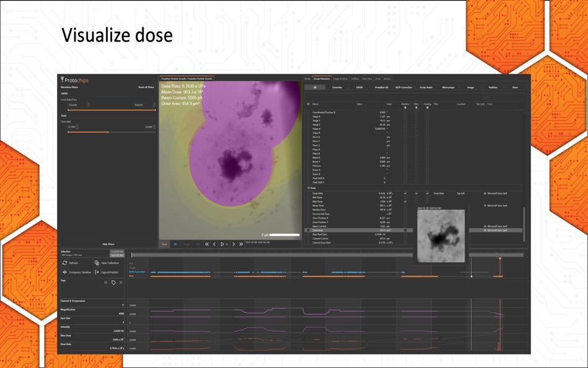Check the Filter checkbox beside Max Dose
This screenshot has height=368, width=588.
[417, 201]
